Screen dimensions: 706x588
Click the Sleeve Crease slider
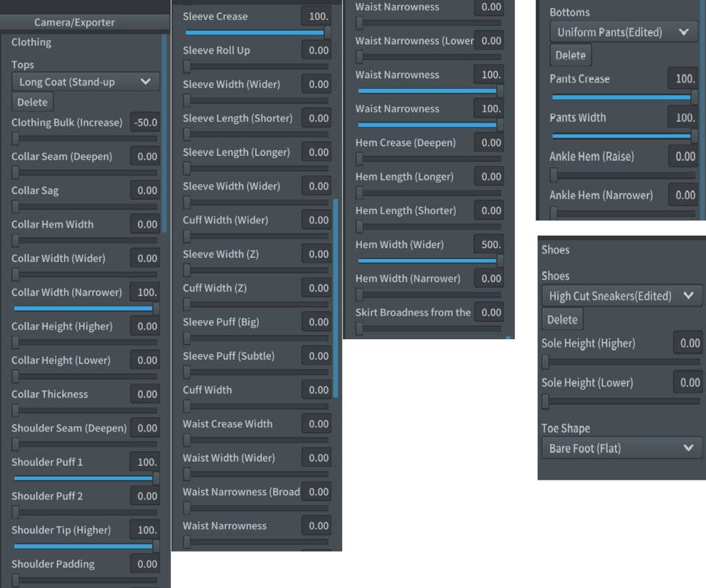[x=256, y=32]
